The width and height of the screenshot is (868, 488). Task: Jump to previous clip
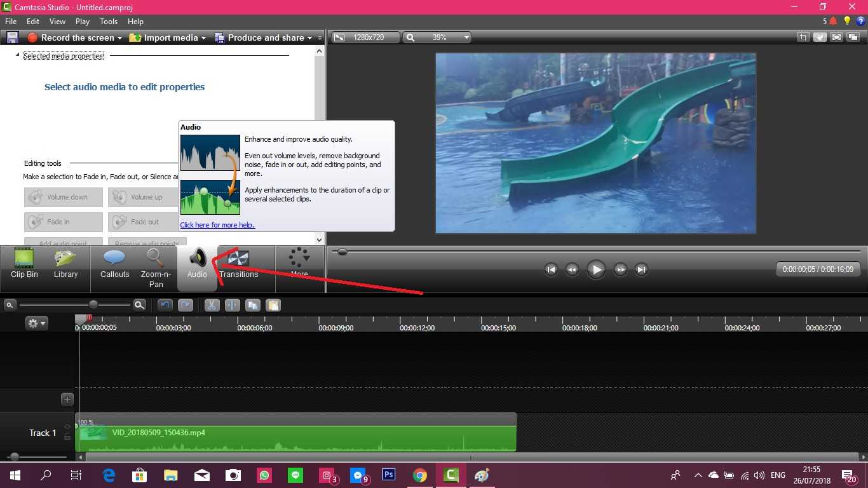[551, 269]
